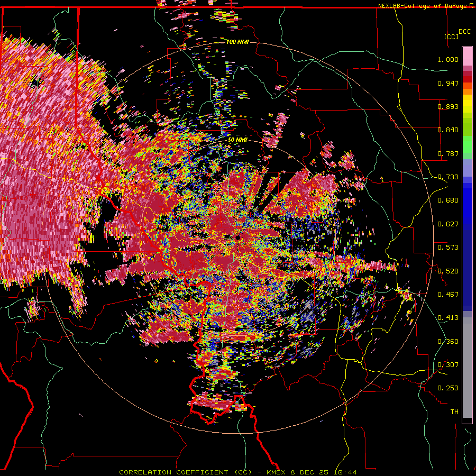Click the black radar site dot
The image size is (476, 476).
coord(237,237)
